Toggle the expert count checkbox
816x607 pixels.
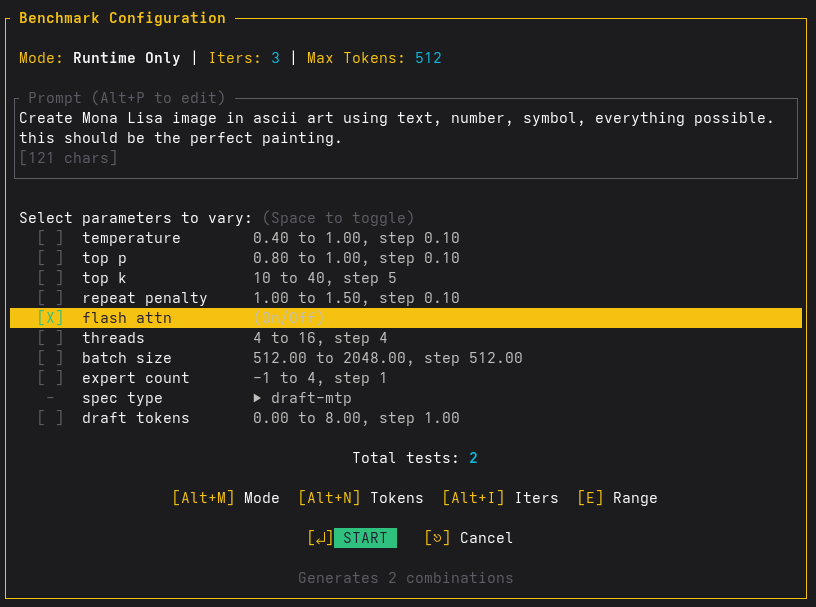coord(50,378)
